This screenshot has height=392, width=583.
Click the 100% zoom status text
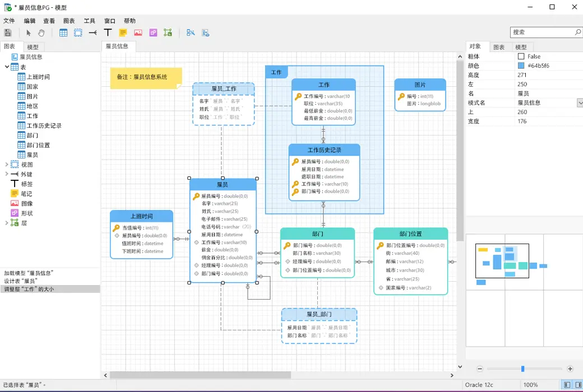(530, 385)
